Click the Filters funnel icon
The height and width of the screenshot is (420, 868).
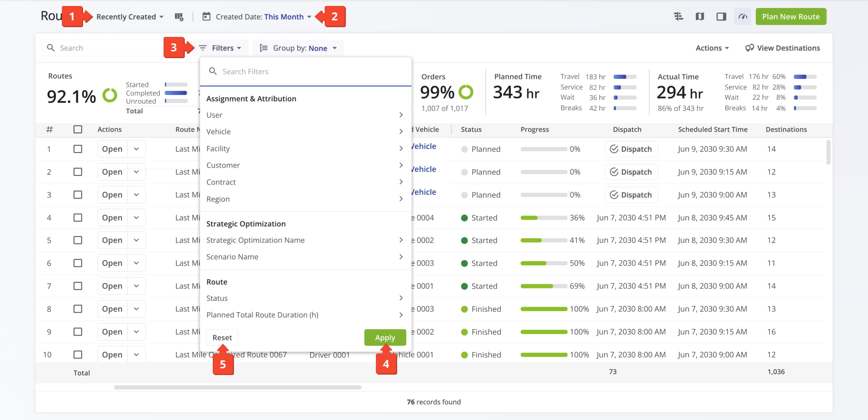pyautogui.click(x=203, y=48)
